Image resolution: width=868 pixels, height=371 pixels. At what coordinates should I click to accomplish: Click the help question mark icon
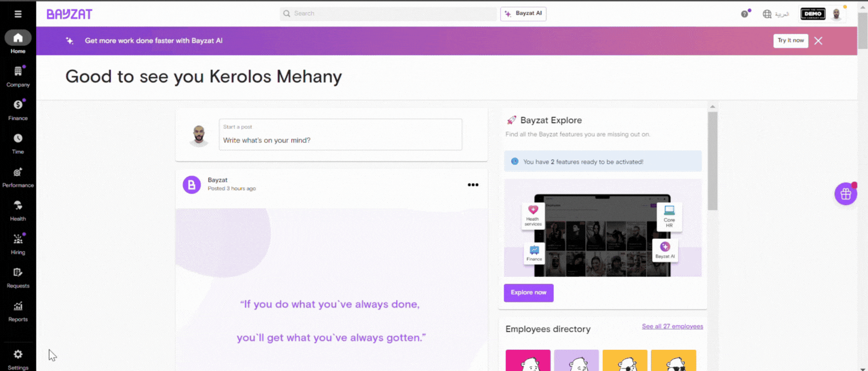(745, 14)
